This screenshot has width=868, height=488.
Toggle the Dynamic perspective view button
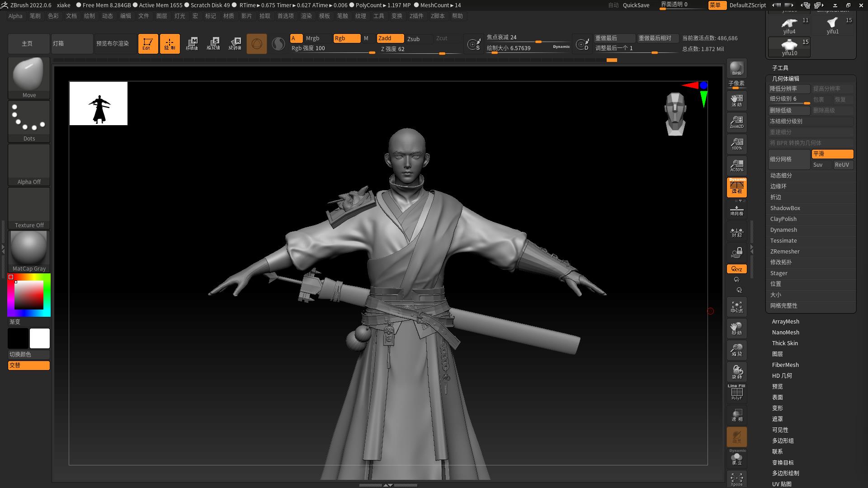(736, 187)
